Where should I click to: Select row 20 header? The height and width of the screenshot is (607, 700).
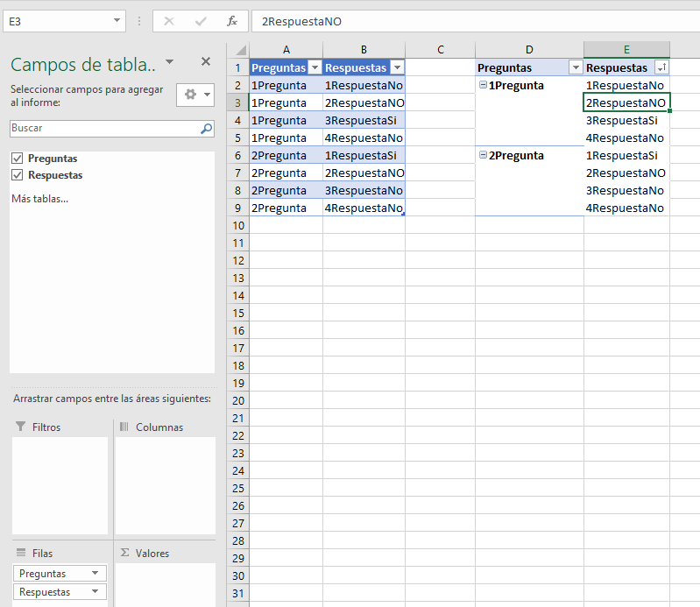[238, 400]
